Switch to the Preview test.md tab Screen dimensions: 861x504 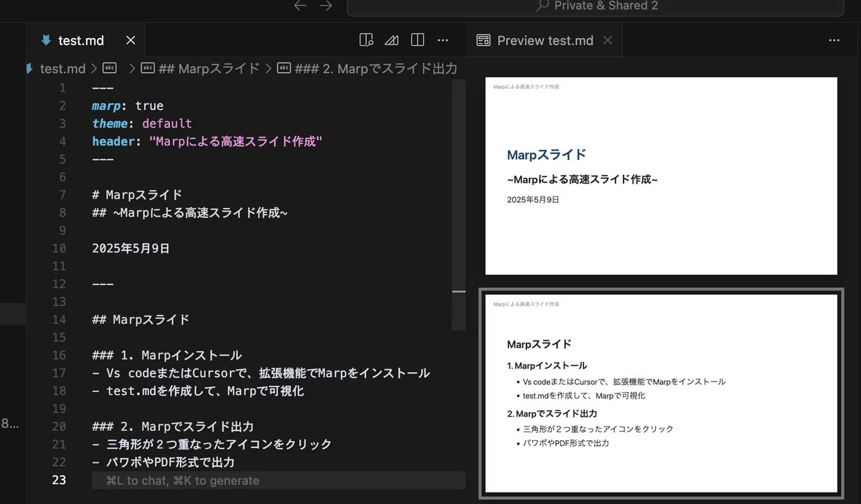(x=545, y=40)
